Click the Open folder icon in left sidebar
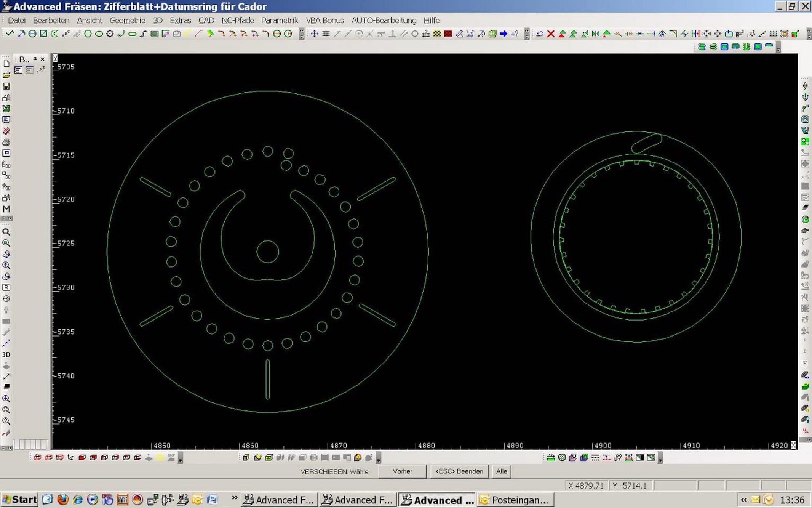The height and width of the screenshot is (508, 812). tap(6, 75)
